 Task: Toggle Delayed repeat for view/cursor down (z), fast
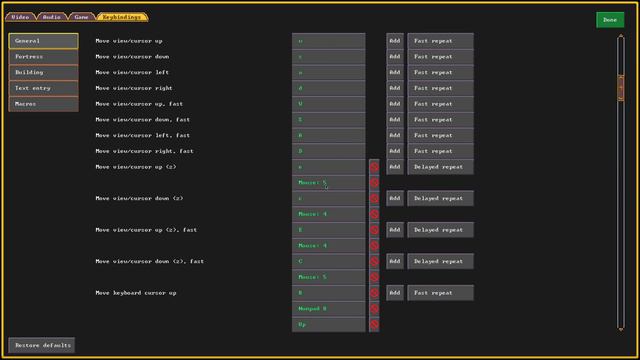click(440, 261)
